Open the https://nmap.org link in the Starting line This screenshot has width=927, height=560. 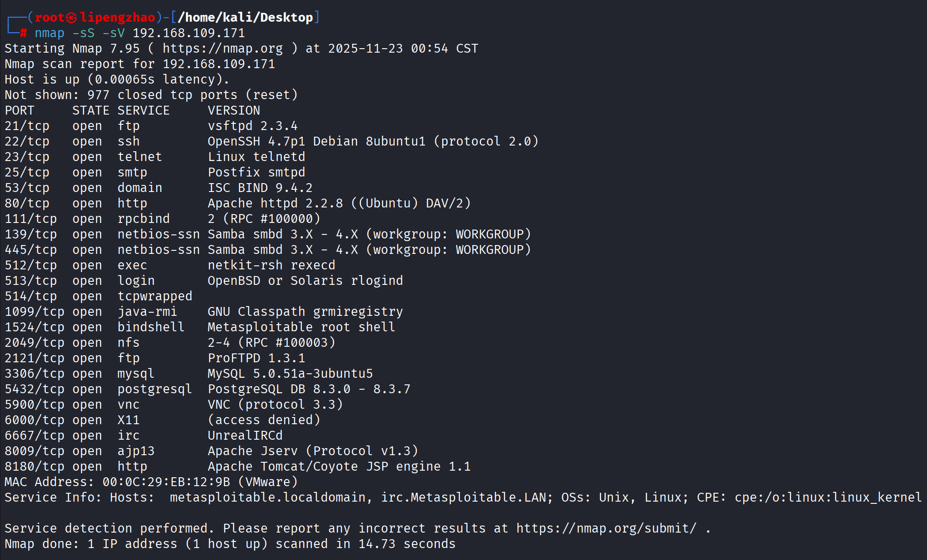pos(223,48)
